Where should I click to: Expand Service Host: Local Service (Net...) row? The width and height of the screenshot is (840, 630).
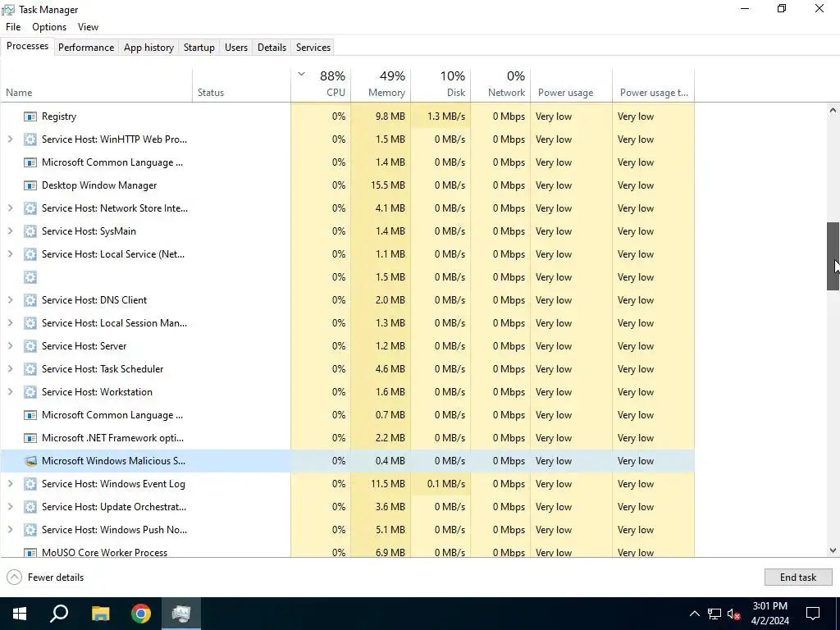pyautogui.click(x=10, y=254)
